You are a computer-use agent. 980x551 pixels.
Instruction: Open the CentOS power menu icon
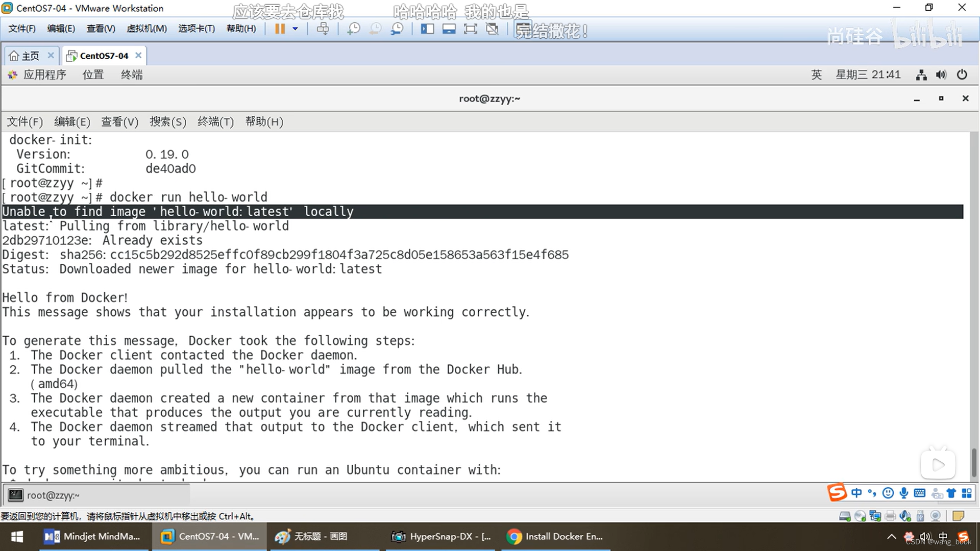[962, 75]
